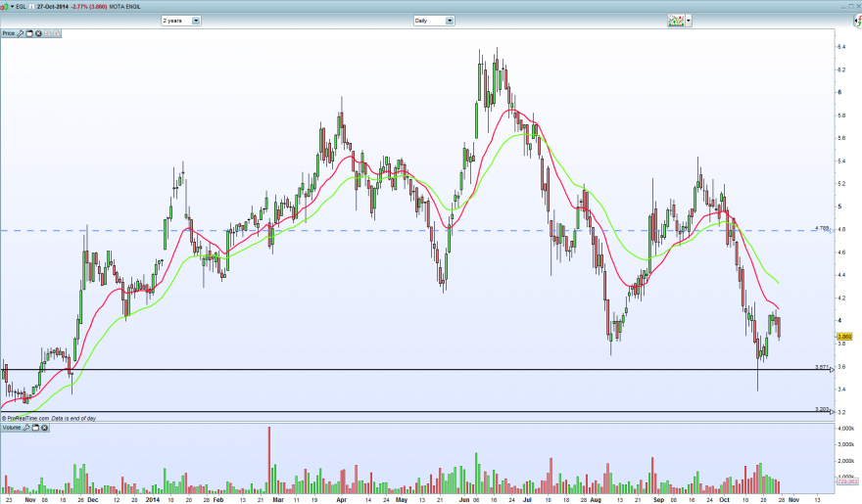Click the yellow 3.860 current price tag
Viewport: 862px width, 504px height.
point(844,337)
